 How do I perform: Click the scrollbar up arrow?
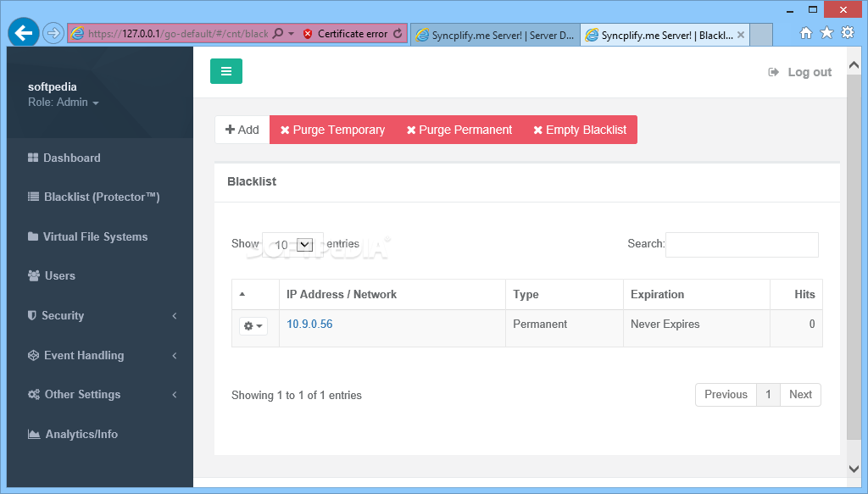(x=854, y=65)
